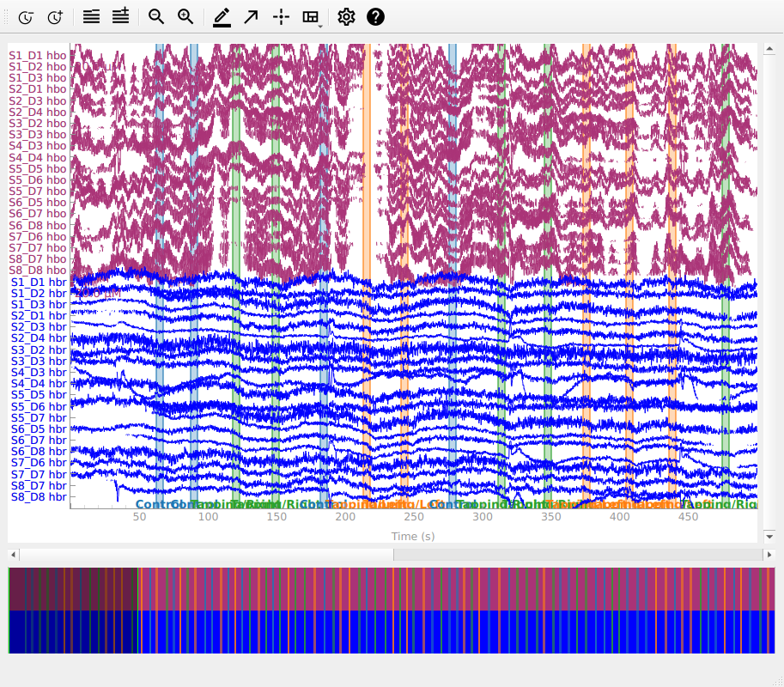This screenshot has height=687, width=784.
Task: Click the increase time duration clock icon
Action: point(55,16)
